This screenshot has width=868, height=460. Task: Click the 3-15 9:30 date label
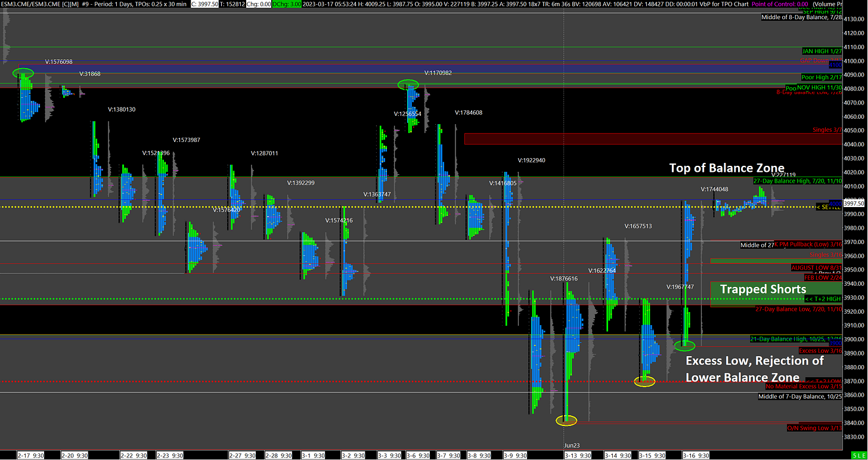click(x=652, y=455)
